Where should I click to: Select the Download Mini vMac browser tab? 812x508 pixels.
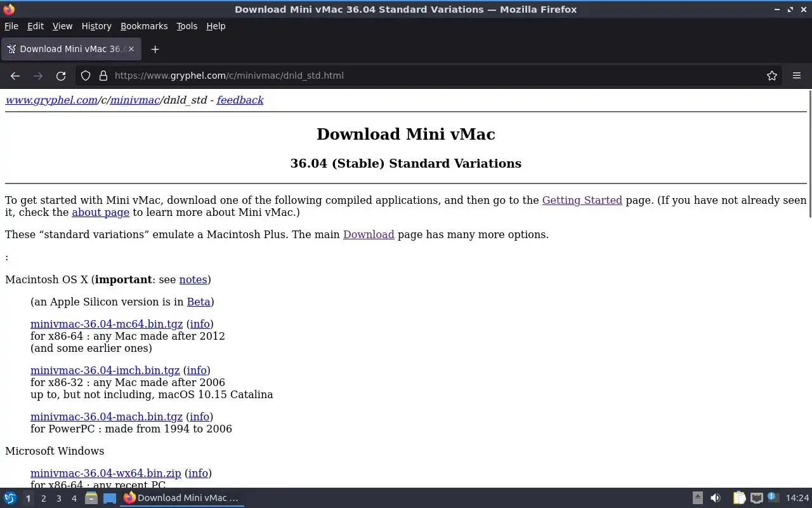(x=70, y=49)
